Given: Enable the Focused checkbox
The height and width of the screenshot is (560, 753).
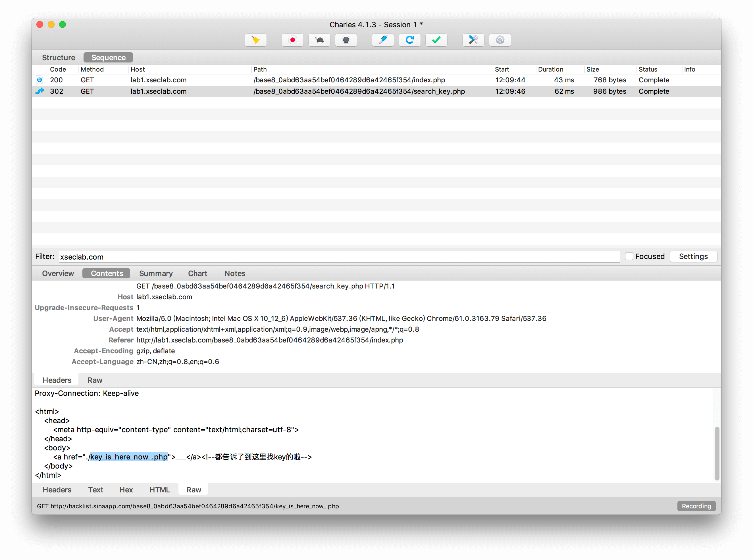Looking at the screenshot, I should tap(629, 257).
